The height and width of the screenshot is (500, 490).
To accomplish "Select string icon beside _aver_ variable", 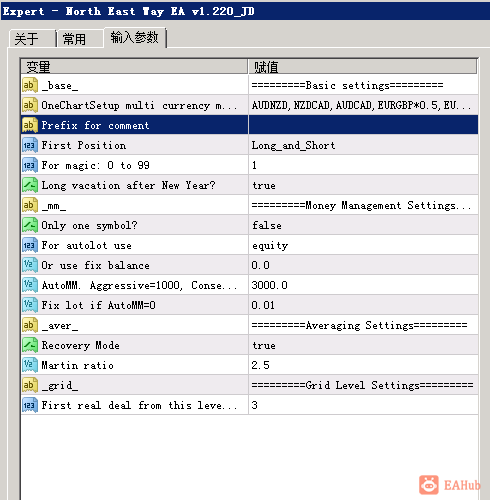I will [x=30, y=325].
